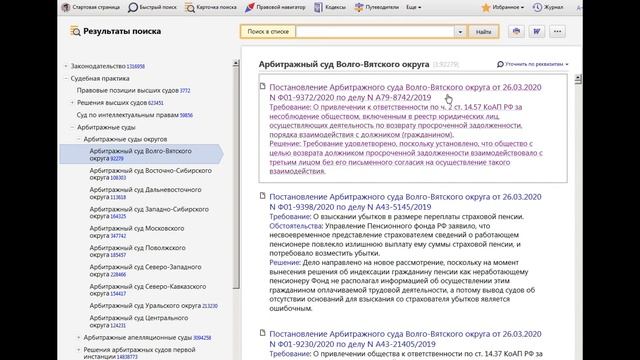Open the three-dots more actions button
640x360 pixels.
point(557,31)
